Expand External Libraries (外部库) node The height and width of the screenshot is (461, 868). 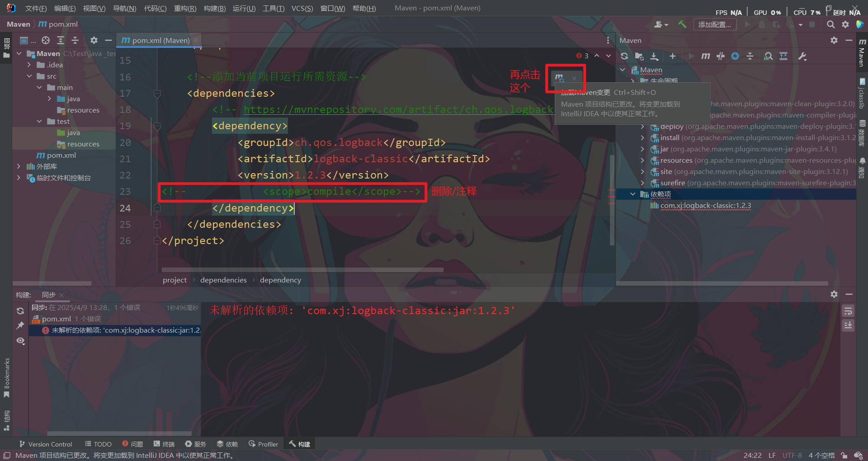click(19, 166)
